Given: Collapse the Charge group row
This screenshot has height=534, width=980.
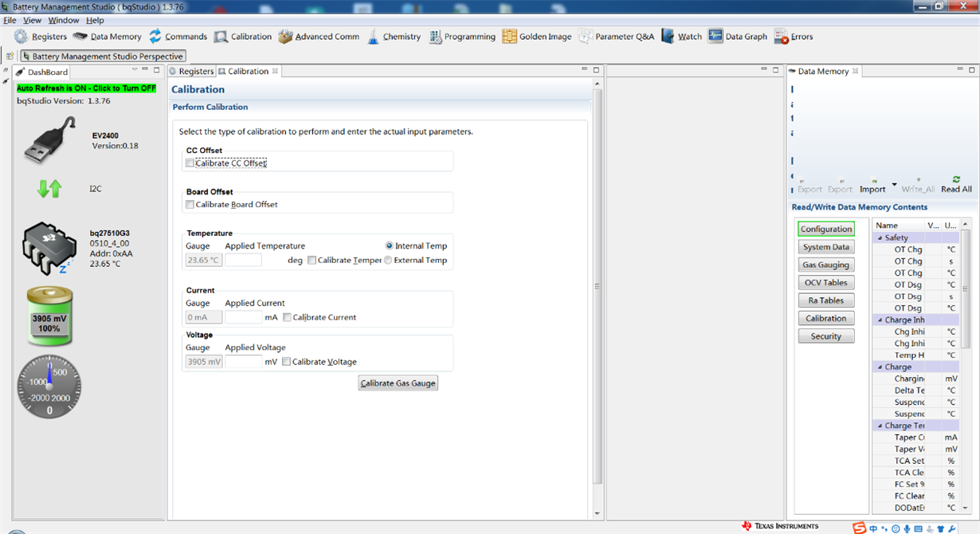Looking at the screenshot, I should 880,367.
